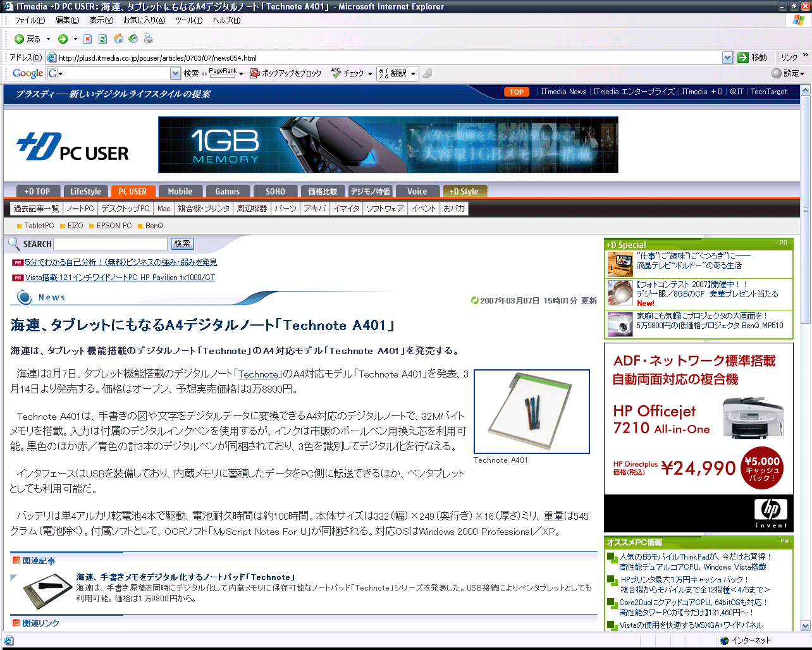
Task: Go to the Home page icon
Action: [118, 39]
